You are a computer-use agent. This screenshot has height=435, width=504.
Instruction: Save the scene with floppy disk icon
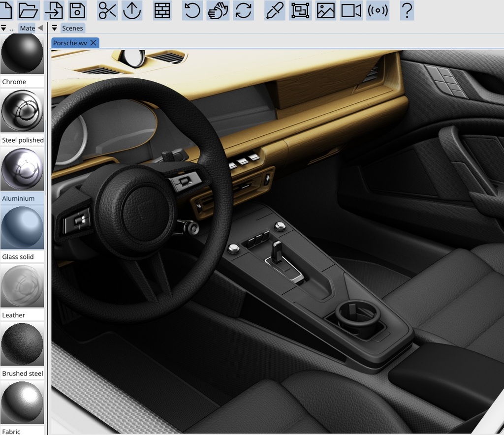[x=77, y=10]
